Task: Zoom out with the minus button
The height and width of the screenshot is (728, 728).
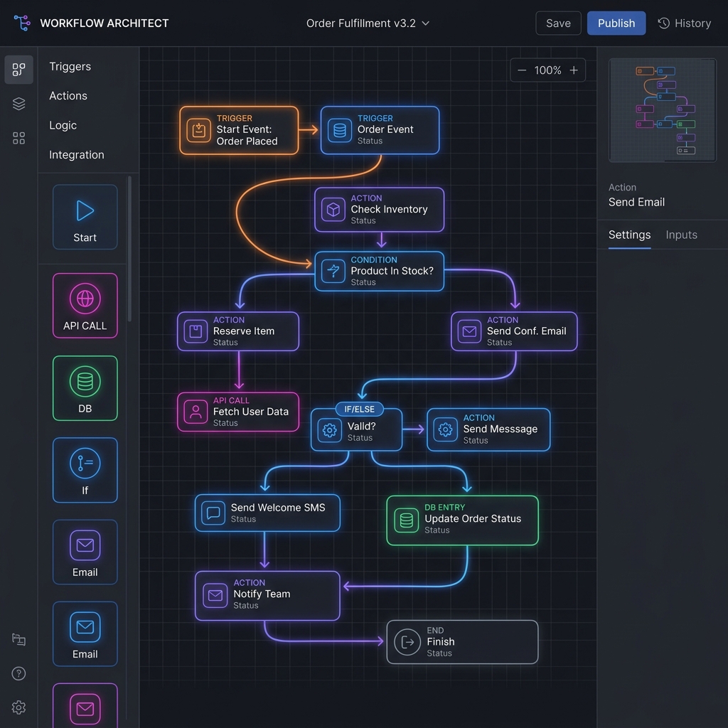Action: point(522,70)
